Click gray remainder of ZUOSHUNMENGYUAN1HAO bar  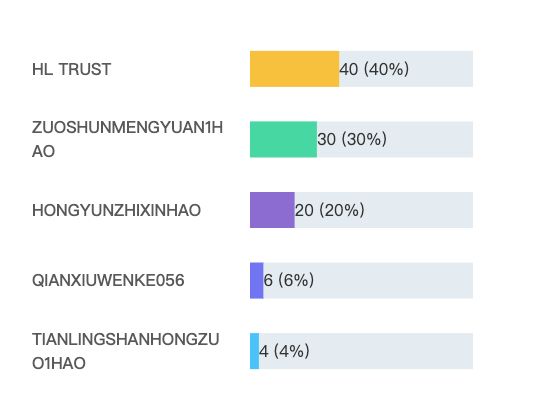pos(430,139)
